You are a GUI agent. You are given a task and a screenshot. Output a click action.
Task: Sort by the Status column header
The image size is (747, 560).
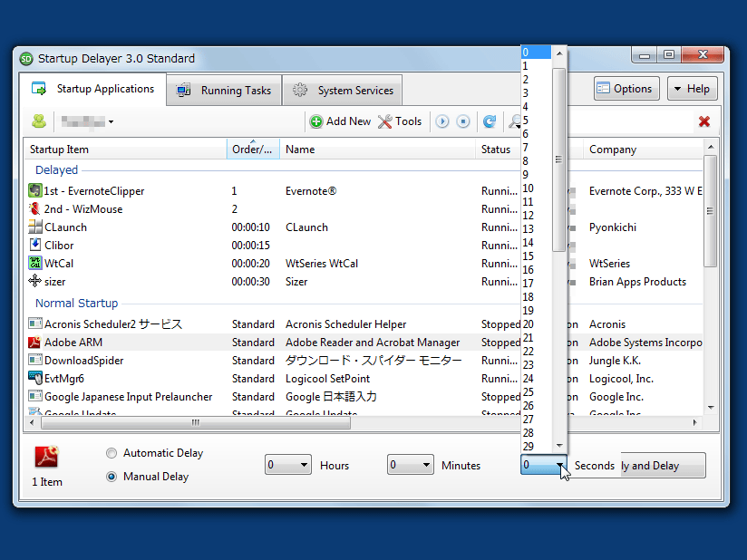coord(498,150)
